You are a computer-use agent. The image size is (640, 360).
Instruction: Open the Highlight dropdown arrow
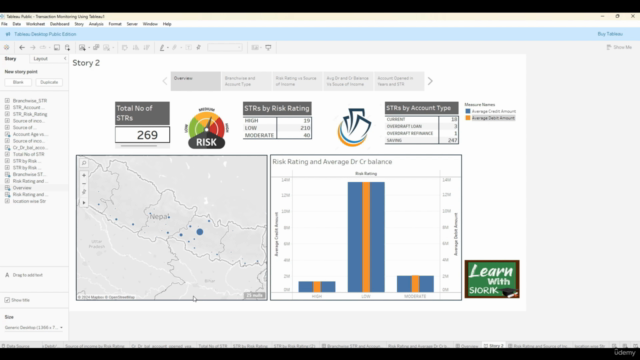point(168,48)
